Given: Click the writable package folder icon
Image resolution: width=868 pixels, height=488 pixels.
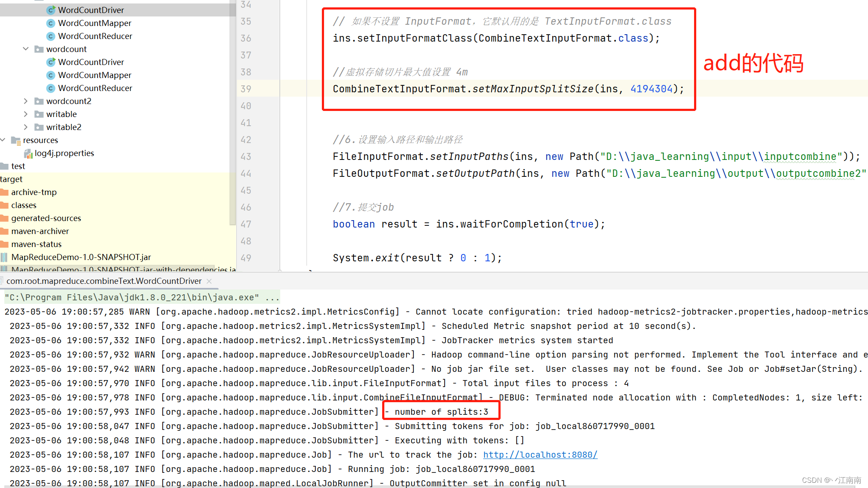Looking at the screenshot, I should [39, 114].
